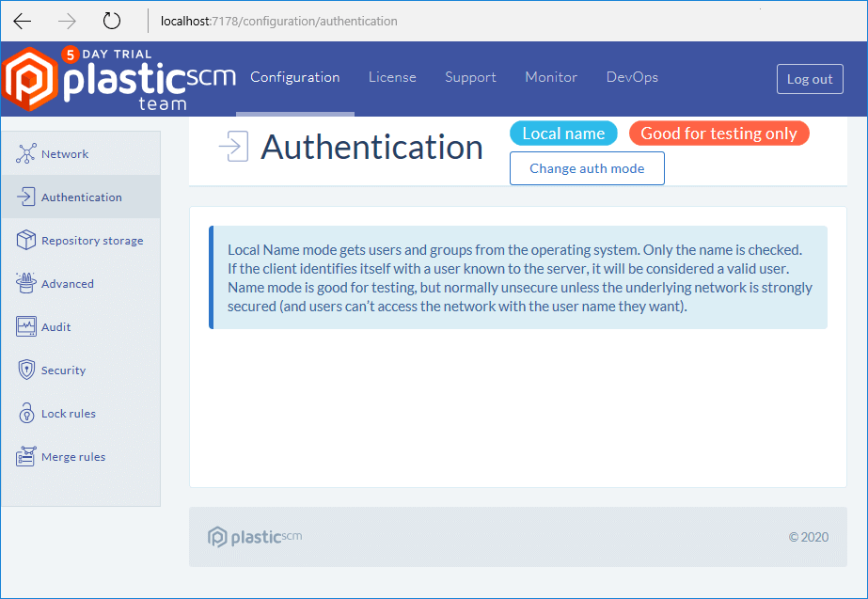Open the Advanced settings label
Viewport: 868px width, 599px height.
pyautogui.click(x=68, y=283)
